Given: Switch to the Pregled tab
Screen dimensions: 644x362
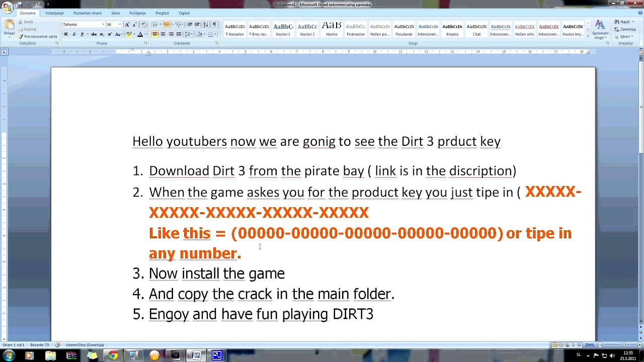Looking at the screenshot, I should point(162,13).
